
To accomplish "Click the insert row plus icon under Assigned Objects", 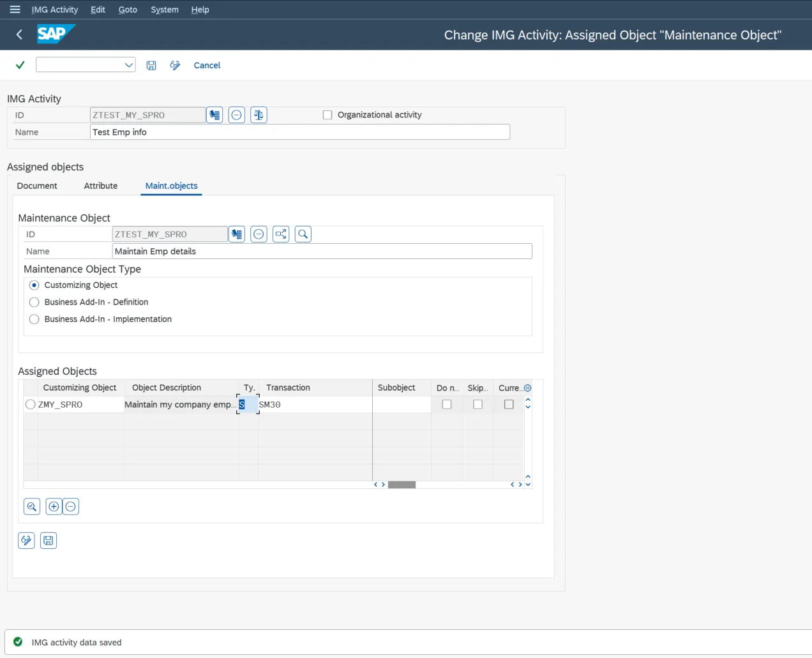I will coord(54,506).
